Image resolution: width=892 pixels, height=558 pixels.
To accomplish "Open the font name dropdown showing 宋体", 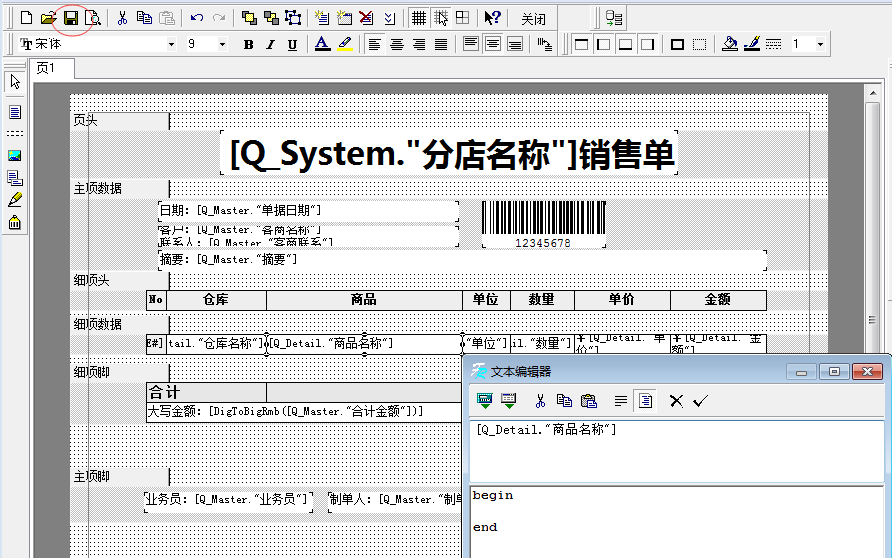I will (171, 44).
